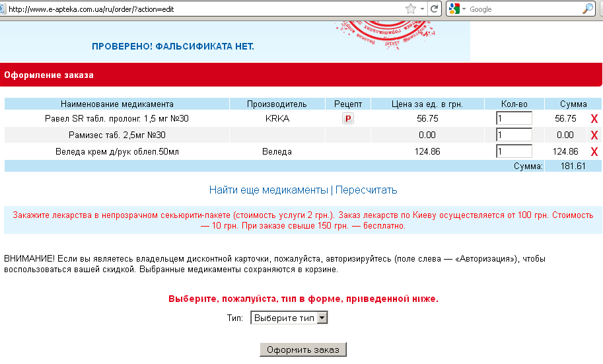The image size is (603, 364).
Task: Click the e-apteka.com.ua address bar
Action: tap(198, 9)
